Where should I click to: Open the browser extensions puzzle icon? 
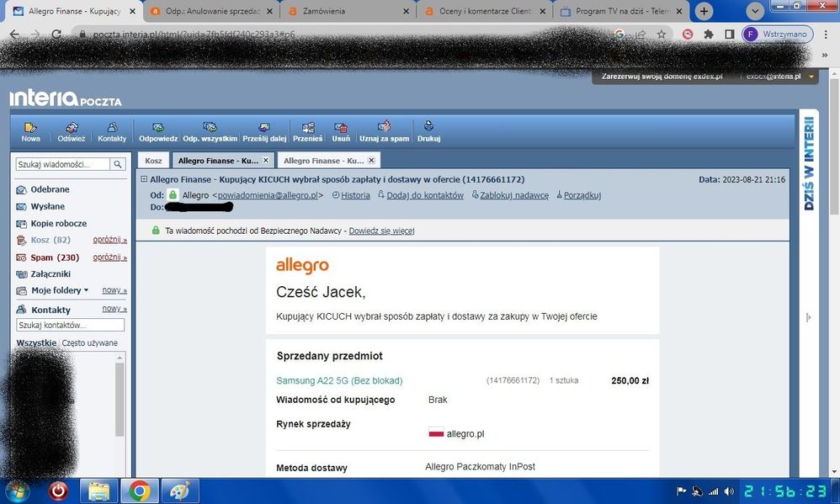[x=708, y=34]
